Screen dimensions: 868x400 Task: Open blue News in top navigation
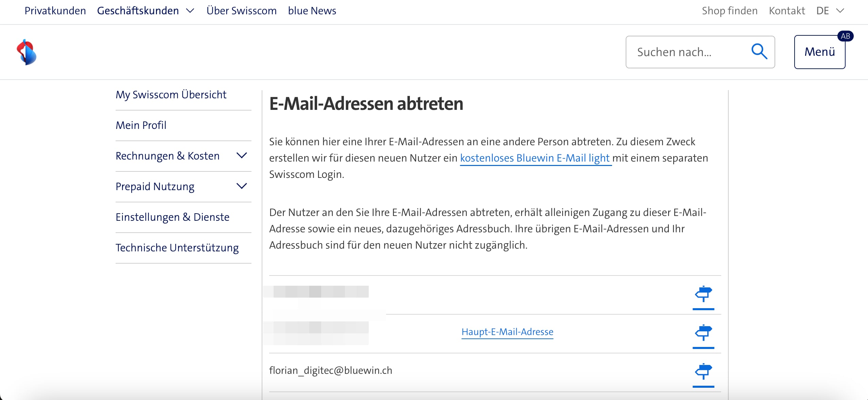point(312,11)
